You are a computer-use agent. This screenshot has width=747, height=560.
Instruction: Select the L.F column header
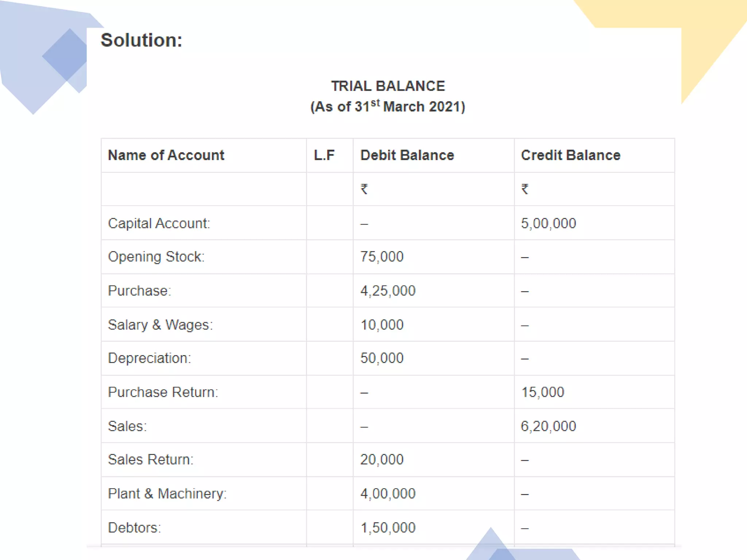[324, 155]
